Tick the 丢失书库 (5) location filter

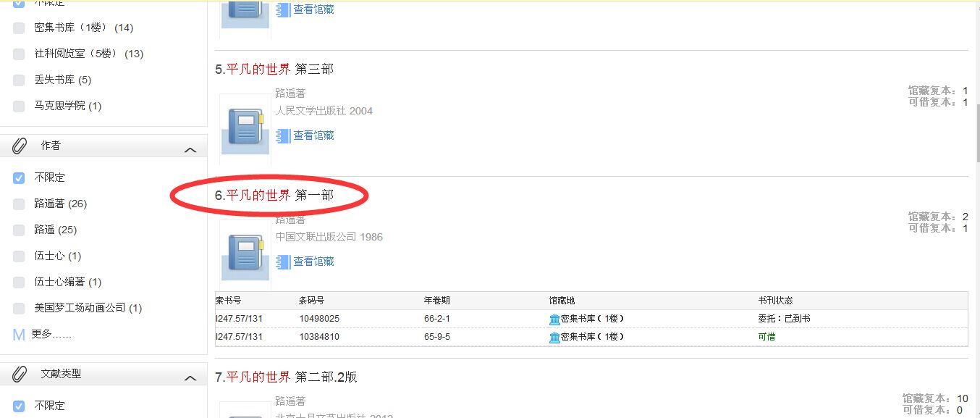[19, 80]
